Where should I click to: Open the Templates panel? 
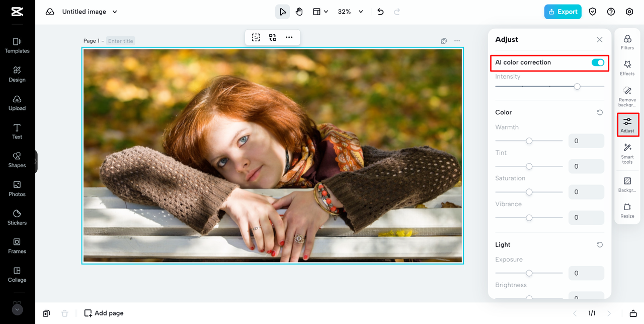[17, 45]
